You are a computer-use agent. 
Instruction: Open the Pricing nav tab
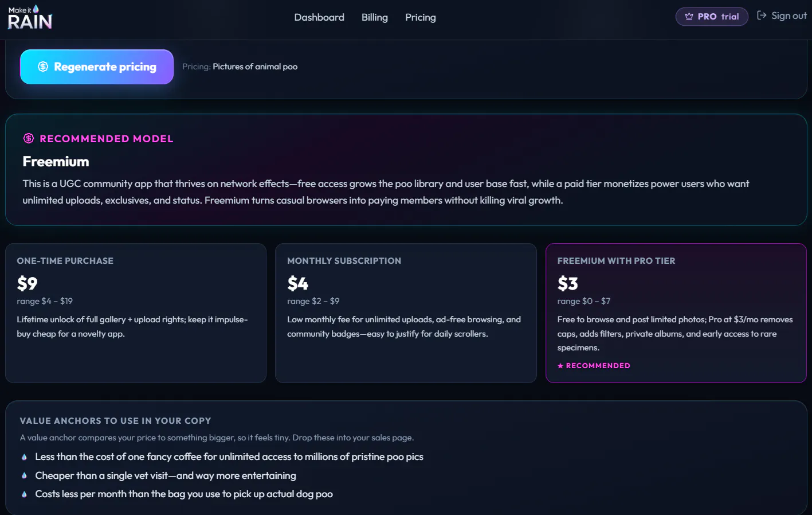pyautogui.click(x=421, y=17)
